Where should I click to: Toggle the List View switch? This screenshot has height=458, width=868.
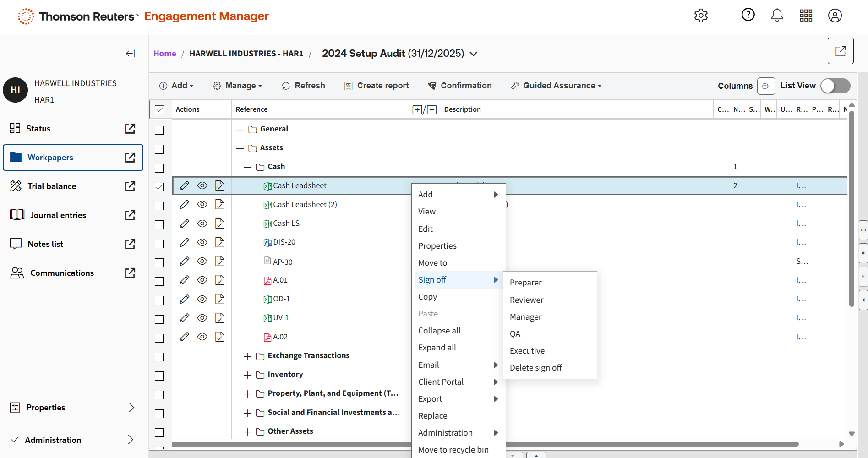pyautogui.click(x=835, y=86)
